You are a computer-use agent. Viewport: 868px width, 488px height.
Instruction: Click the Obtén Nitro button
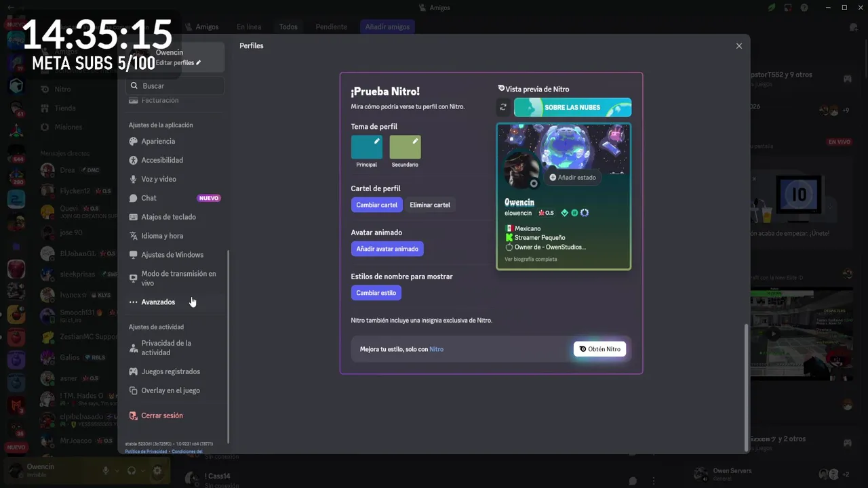pyautogui.click(x=599, y=349)
